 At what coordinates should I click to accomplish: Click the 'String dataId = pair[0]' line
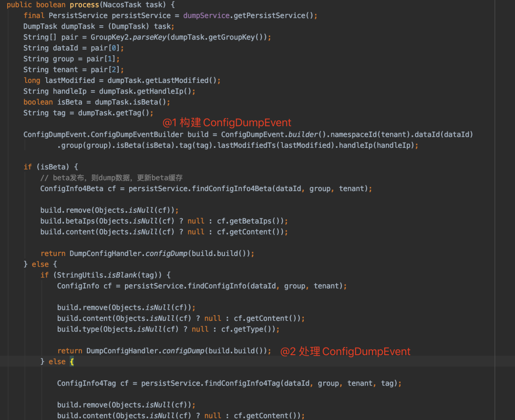73,48
